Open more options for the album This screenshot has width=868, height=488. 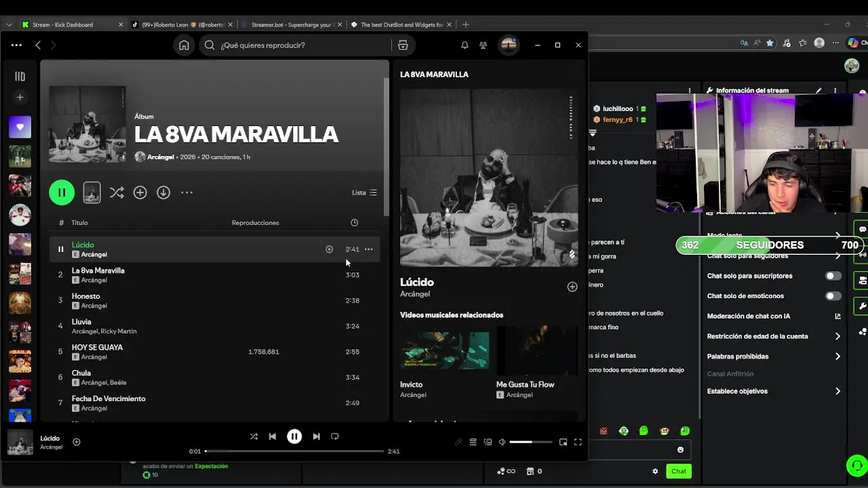pos(186,192)
